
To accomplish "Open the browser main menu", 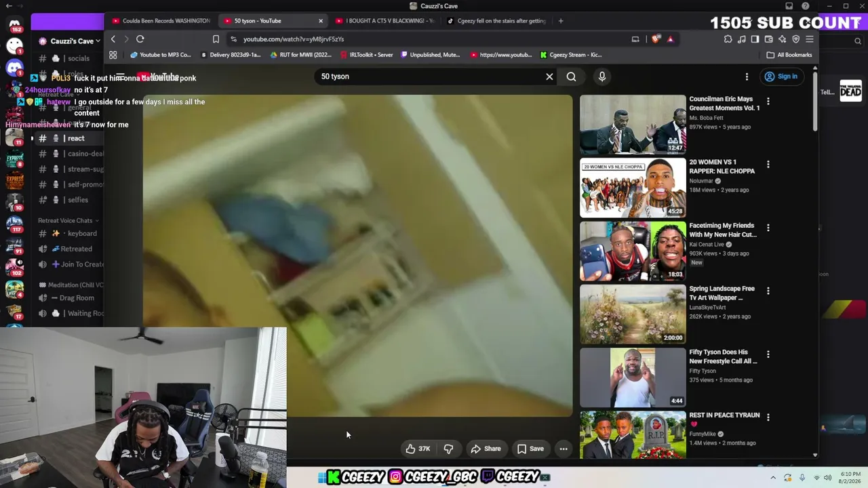I will (809, 39).
